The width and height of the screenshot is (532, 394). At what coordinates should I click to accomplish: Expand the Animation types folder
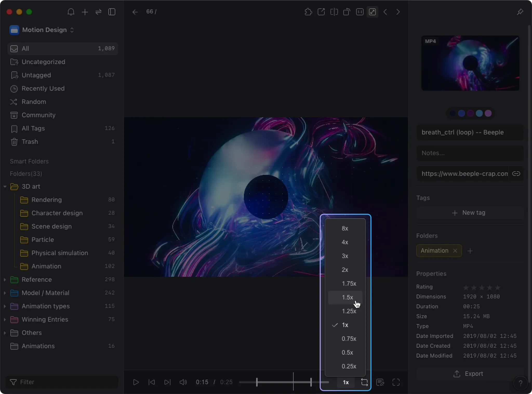(x=5, y=306)
